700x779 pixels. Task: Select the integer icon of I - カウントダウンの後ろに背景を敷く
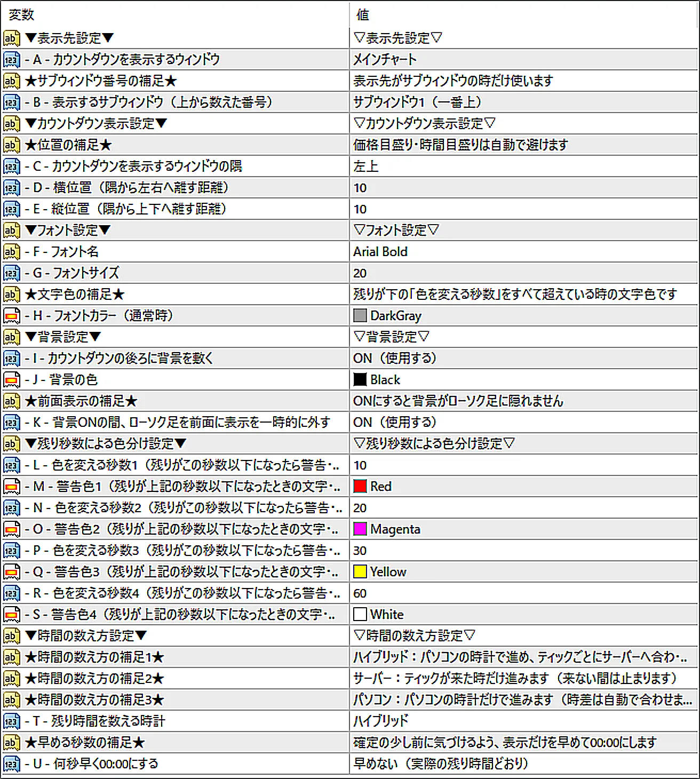[12, 359]
